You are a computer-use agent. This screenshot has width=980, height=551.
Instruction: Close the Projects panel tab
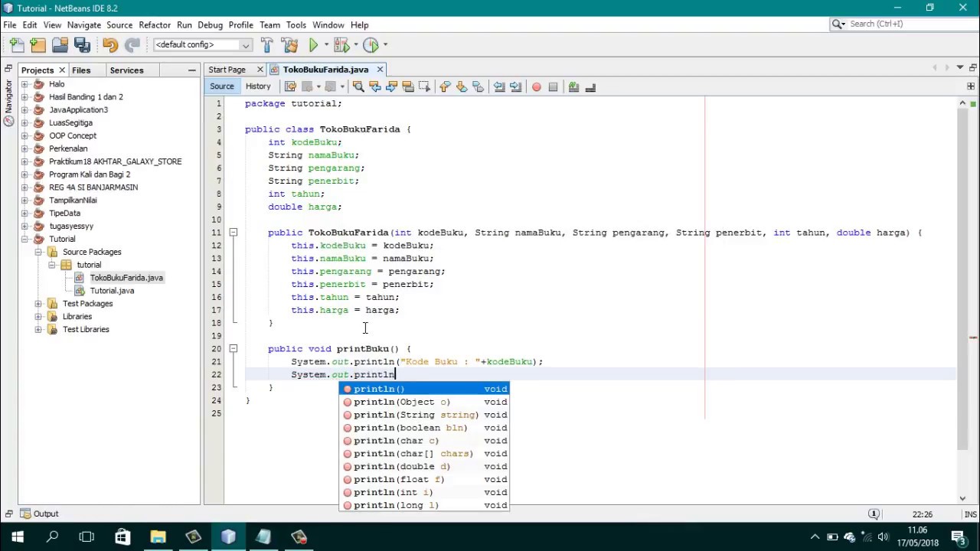(x=62, y=70)
